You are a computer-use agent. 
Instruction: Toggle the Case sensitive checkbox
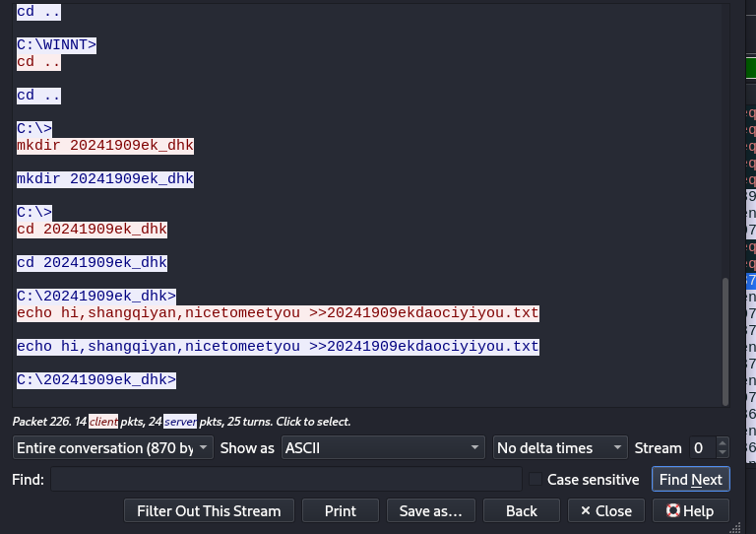click(535, 479)
